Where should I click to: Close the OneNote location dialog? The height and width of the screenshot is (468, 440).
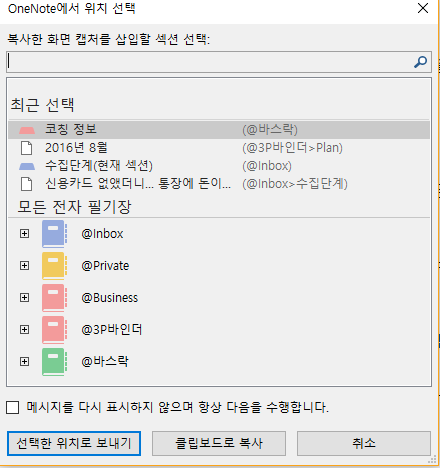point(423,8)
